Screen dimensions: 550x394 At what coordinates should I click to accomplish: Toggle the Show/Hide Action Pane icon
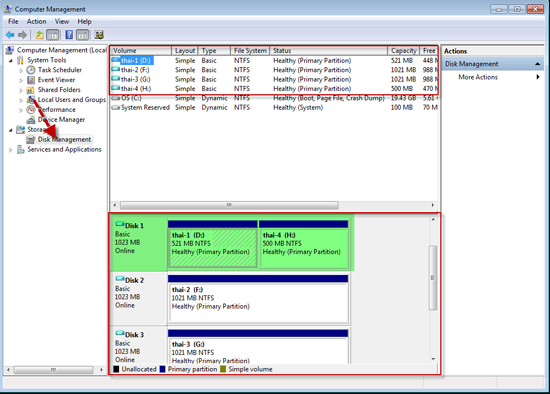click(x=82, y=35)
